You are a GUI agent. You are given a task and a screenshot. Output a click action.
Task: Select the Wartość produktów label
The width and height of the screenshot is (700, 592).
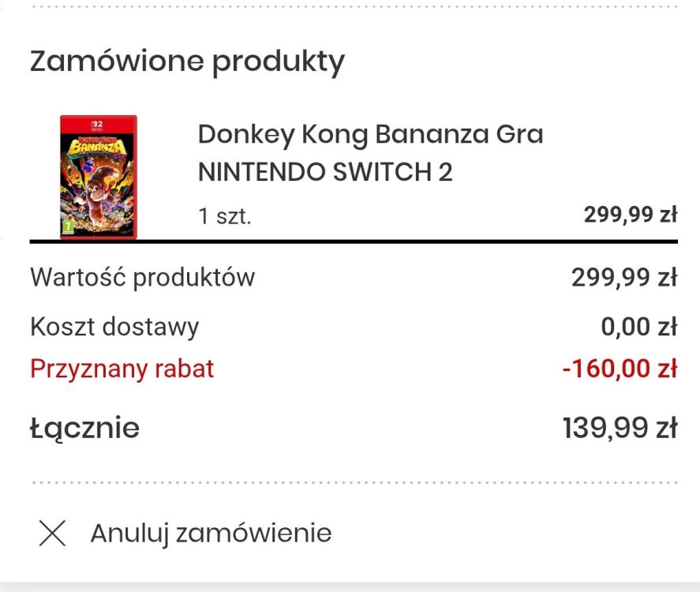click(x=142, y=278)
